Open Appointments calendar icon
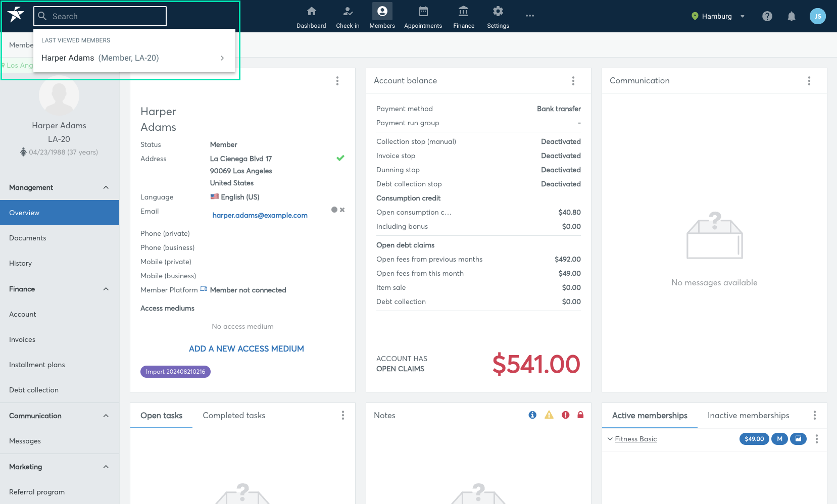Viewport: 837px width, 504px height. (423, 11)
